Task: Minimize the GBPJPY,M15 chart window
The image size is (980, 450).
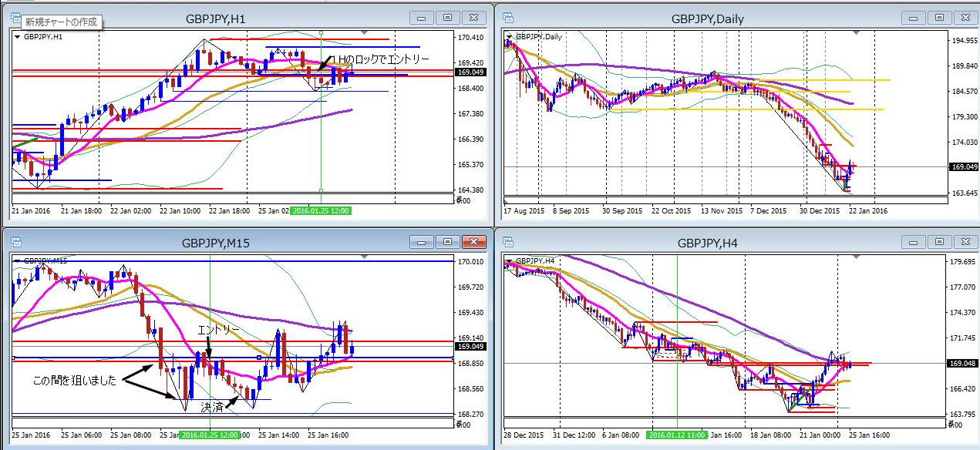Action: click(421, 243)
